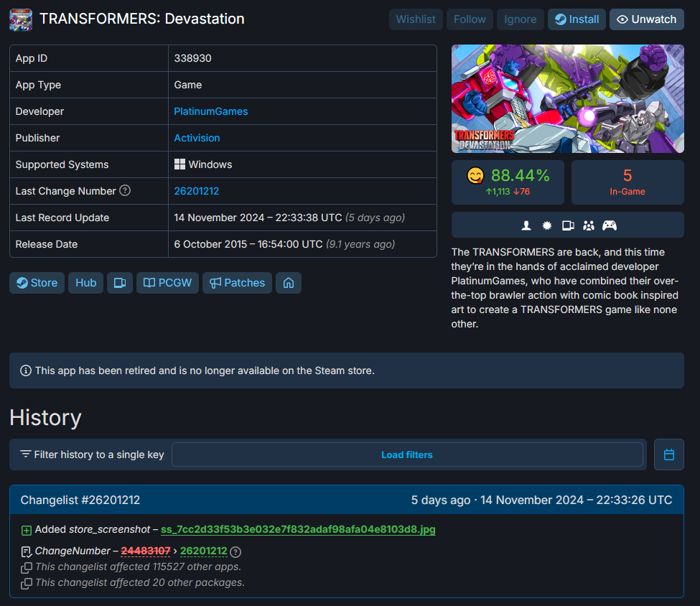Load filters for history
The height and width of the screenshot is (606, 700).
pos(407,454)
